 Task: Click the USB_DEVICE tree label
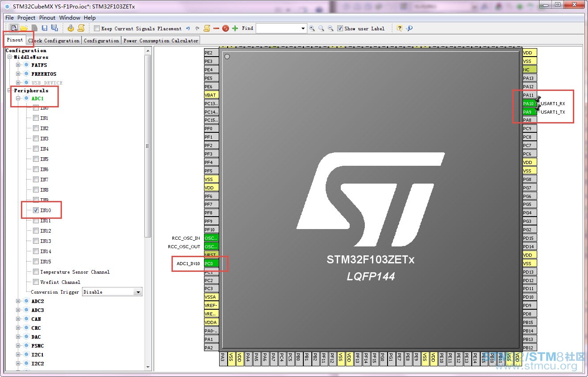point(47,83)
